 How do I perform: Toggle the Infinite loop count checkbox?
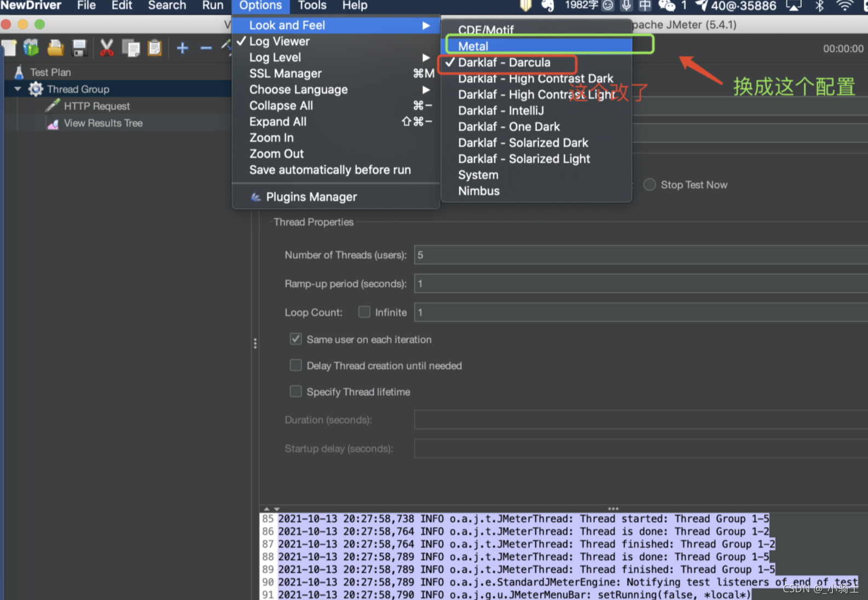(x=364, y=312)
